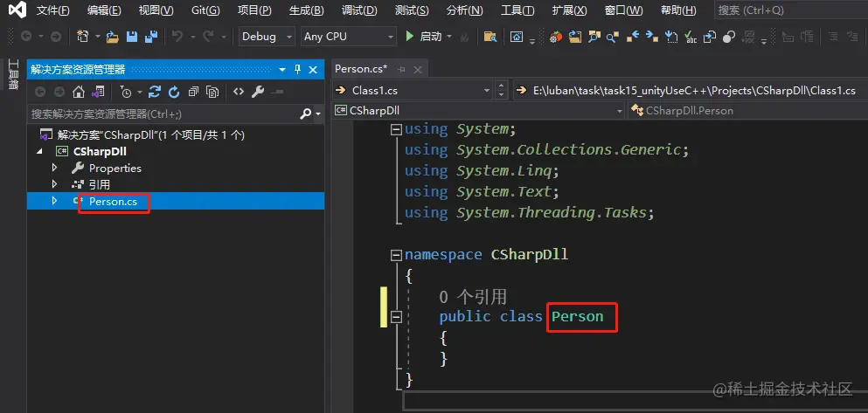The height and width of the screenshot is (413, 868).
Task: Click the view code angle-brackets icon
Action: click(x=239, y=92)
